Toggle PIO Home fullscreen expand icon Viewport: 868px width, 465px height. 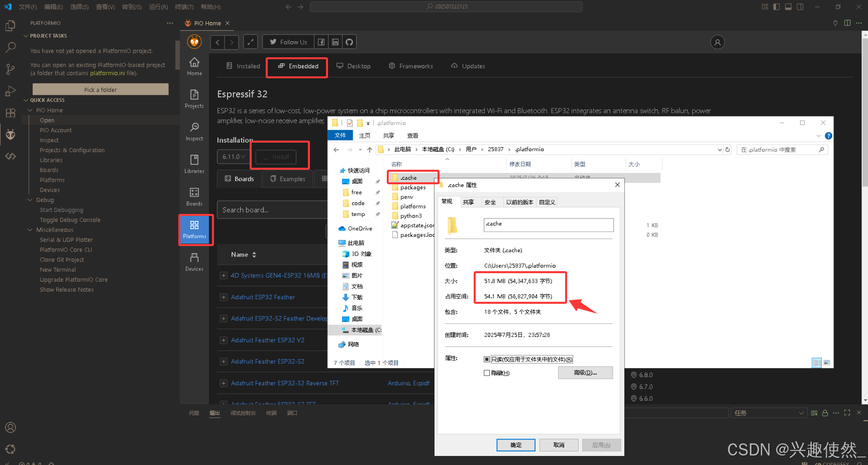[251, 42]
